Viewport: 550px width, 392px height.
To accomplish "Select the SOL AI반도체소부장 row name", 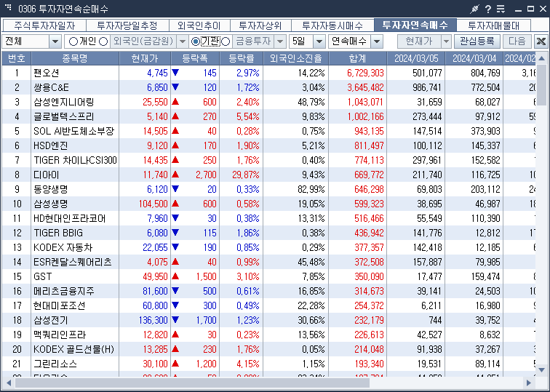I will (x=74, y=131).
